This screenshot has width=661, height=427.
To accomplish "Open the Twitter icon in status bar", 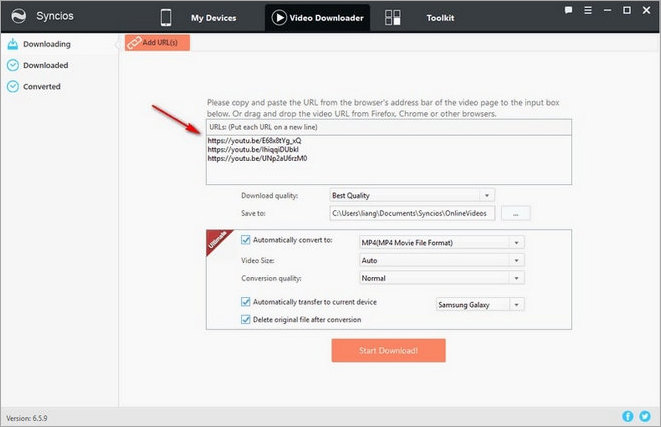I will click(x=645, y=416).
